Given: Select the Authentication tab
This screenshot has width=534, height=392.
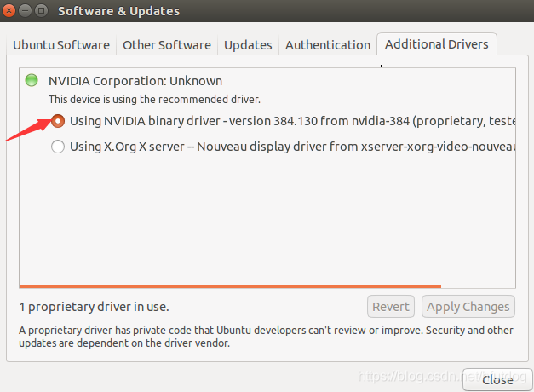Looking at the screenshot, I should (x=328, y=45).
